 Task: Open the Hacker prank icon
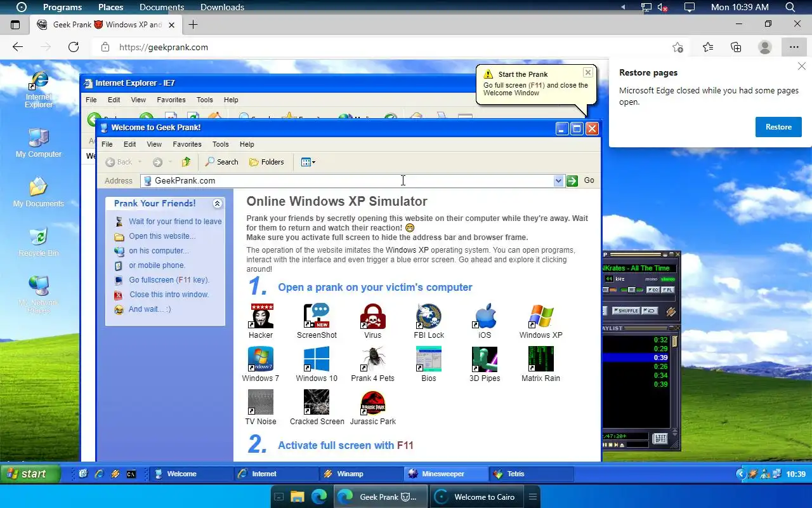(261, 321)
